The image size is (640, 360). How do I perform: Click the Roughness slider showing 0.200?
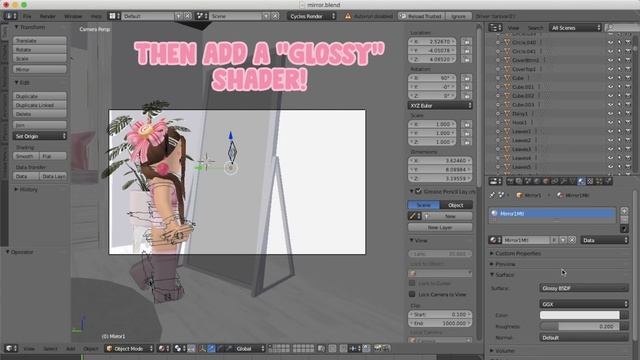pos(580,326)
